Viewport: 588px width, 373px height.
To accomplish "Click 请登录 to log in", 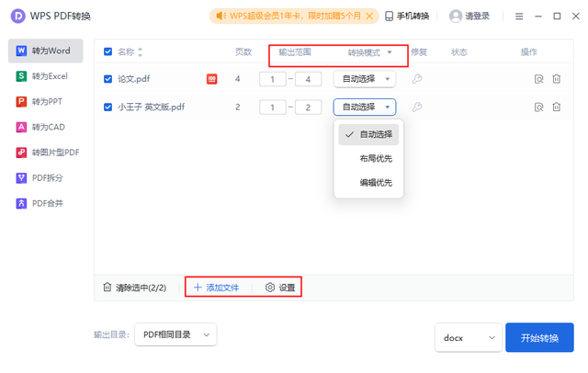I will (469, 17).
